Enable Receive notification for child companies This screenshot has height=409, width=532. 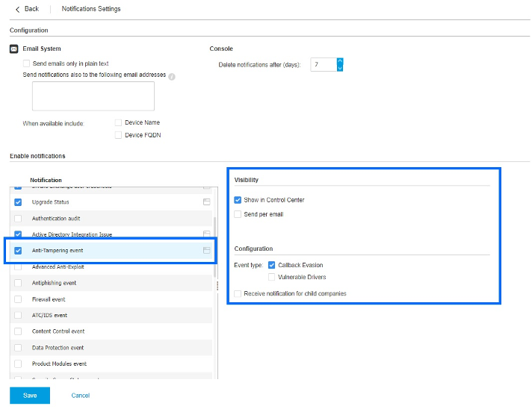[x=238, y=293]
